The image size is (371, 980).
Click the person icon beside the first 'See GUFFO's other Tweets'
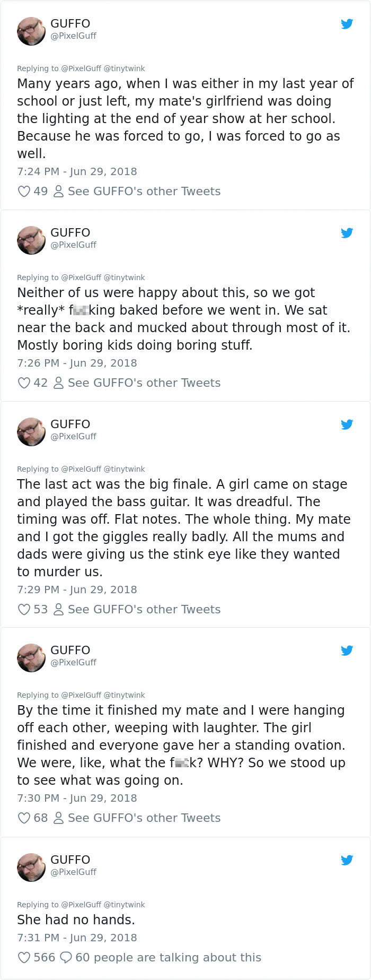coord(58,191)
